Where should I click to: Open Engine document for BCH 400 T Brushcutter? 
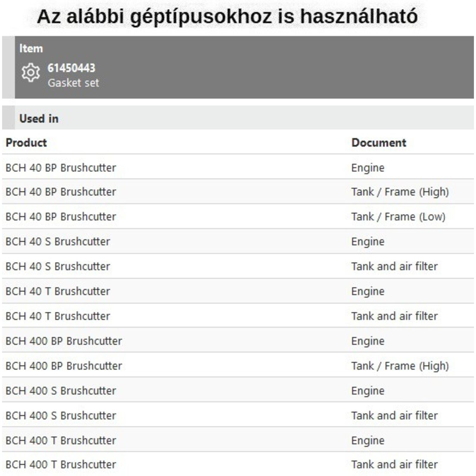pos(368,440)
